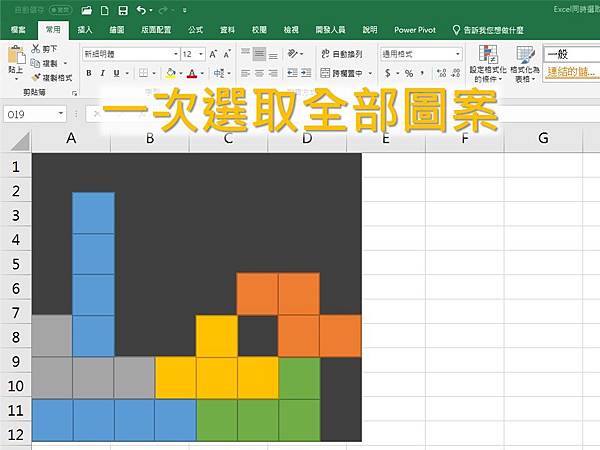Redo action with the forward curved arrow

[x=164, y=10]
